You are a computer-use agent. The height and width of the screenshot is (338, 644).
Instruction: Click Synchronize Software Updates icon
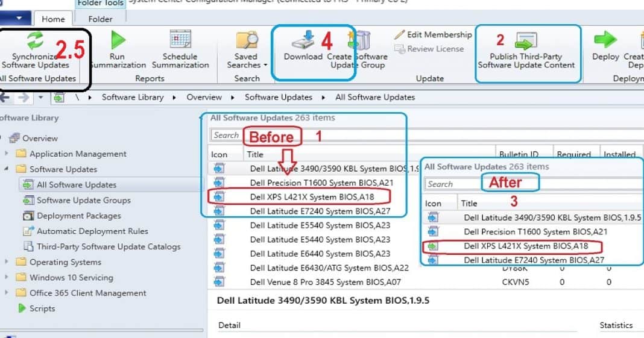click(x=36, y=40)
